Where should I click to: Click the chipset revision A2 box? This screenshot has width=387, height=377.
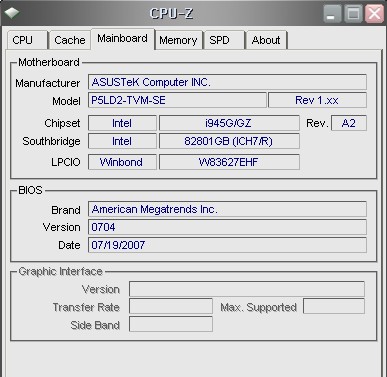click(349, 123)
